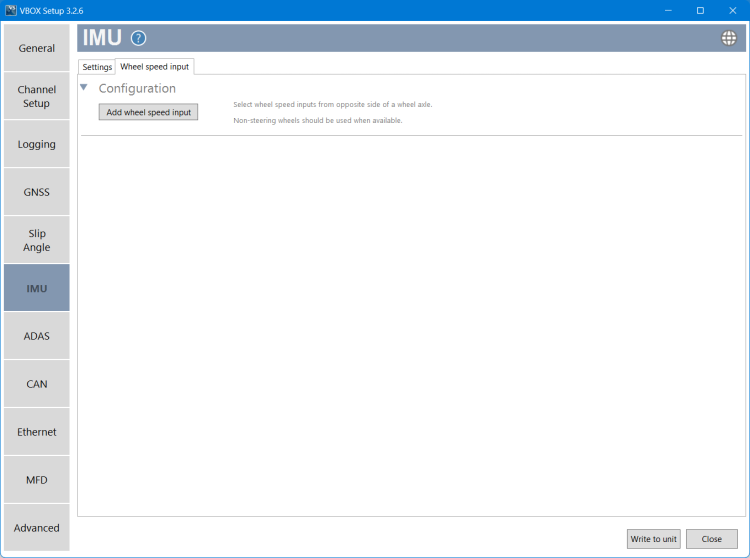The image size is (750, 558).
Task: Select the GNSS sidebar item
Action: click(x=37, y=192)
